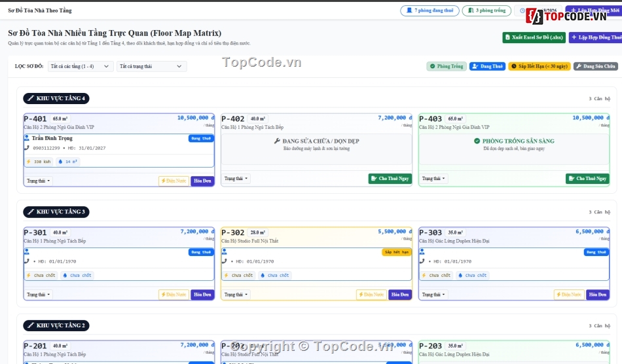Image resolution: width=622 pixels, height=364 pixels.
Task: Click the phone icon on P-303 card
Action: point(422,261)
